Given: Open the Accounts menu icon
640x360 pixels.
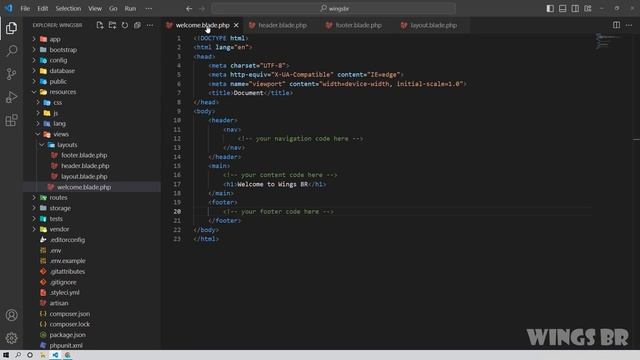Looking at the screenshot, I should coord(11,315).
